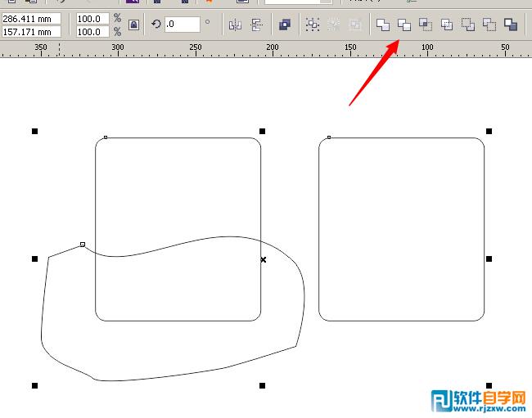Click the Intersect shaping icon
This screenshot has width=532, height=418.
(x=426, y=25)
